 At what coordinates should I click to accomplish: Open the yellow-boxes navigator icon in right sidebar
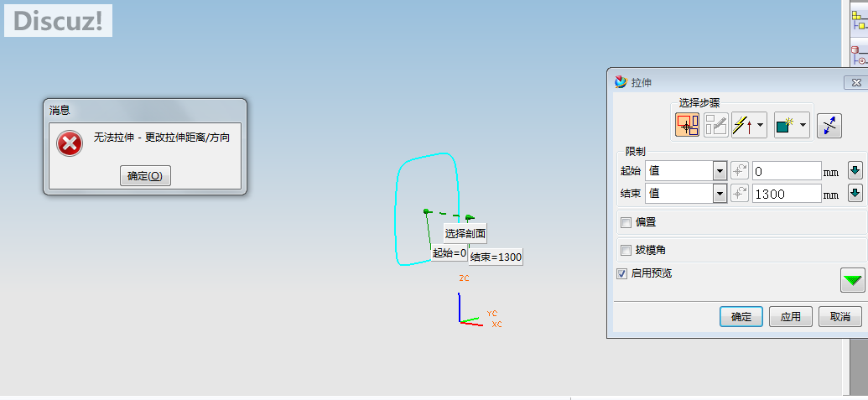click(x=859, y=20)
